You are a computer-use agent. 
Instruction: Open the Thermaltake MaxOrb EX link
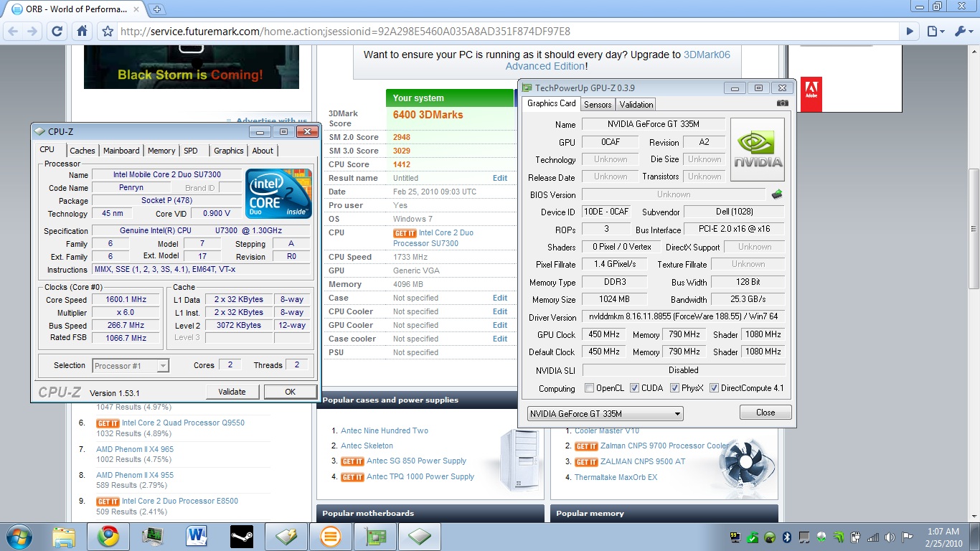(616, 478)
